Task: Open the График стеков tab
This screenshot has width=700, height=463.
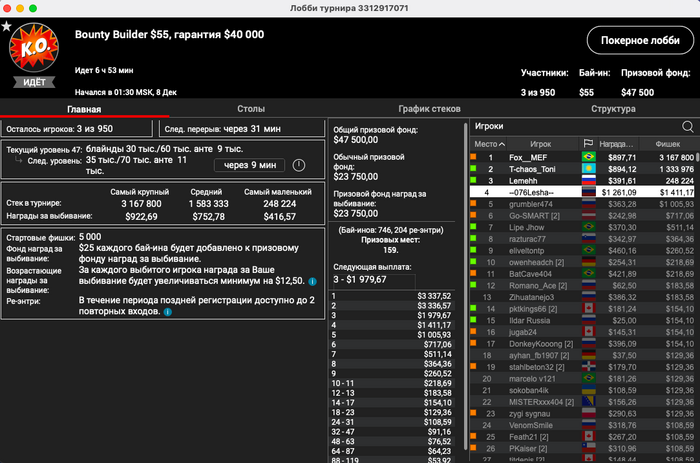Action: coord(429,109)
